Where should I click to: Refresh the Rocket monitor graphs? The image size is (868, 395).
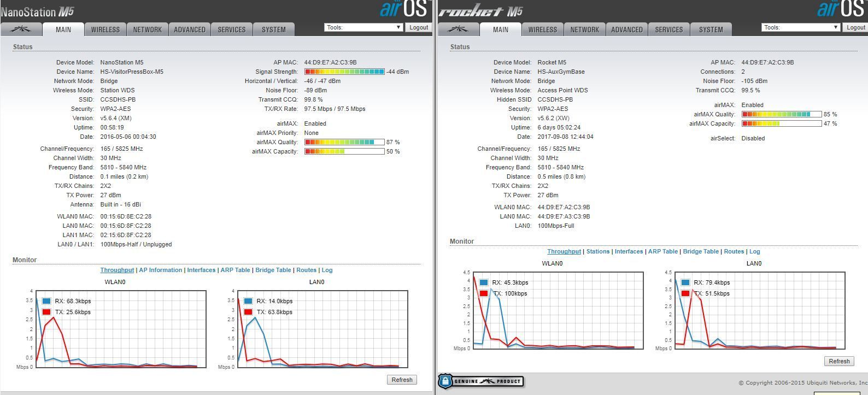839,361
